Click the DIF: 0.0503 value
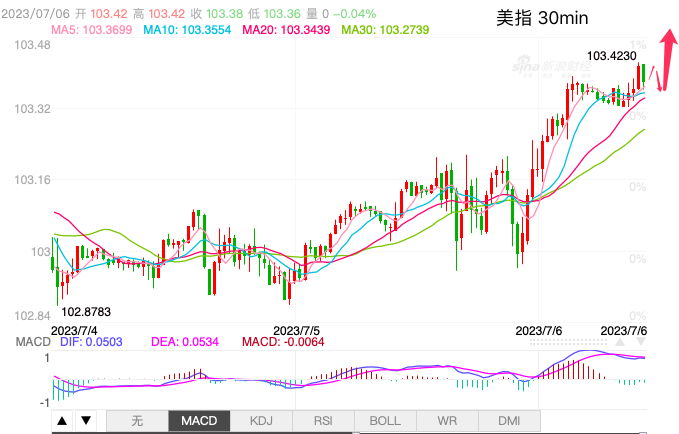679x434 pixels. [x=91, y=342]
